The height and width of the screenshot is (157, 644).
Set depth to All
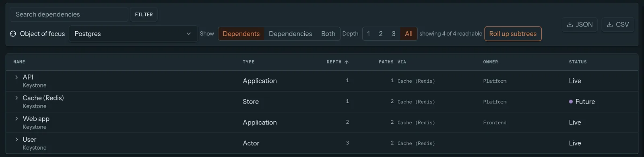pyautogui.click(x=409, y=34)
